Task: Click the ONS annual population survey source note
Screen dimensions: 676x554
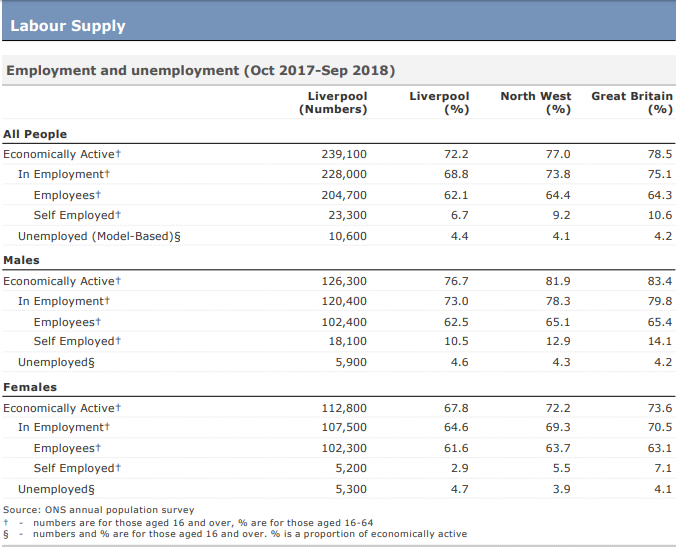Action: 99,510
